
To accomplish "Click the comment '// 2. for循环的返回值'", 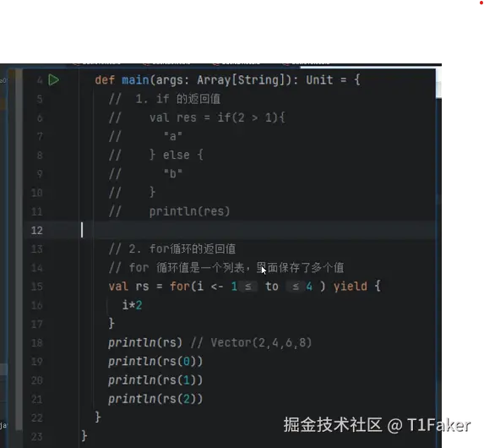I will click(x=172, y=249).
